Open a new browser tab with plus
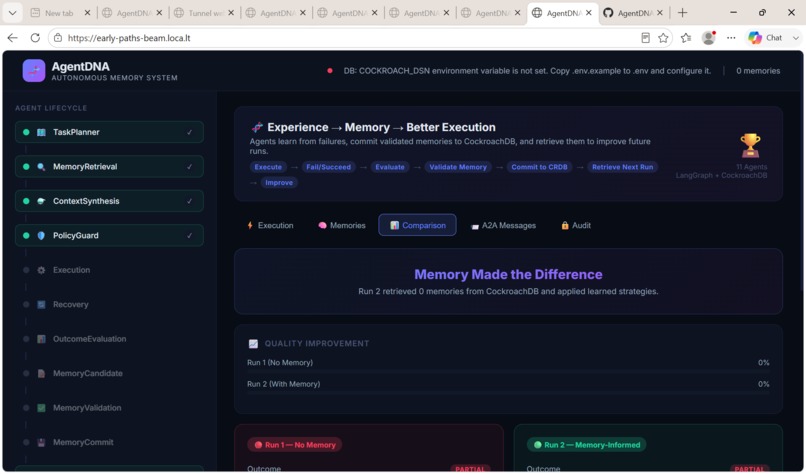Viewport: 806px width, 474px height. click(682, 13)
